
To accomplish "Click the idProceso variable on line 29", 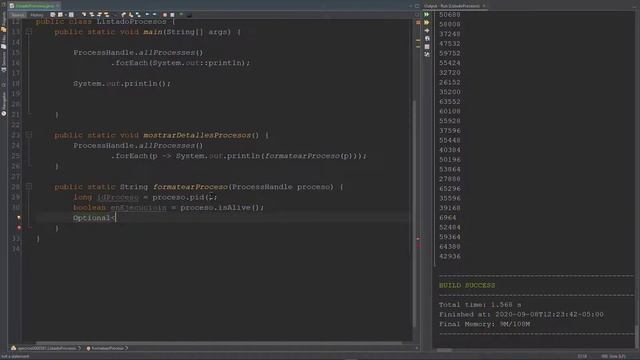I will coord(118,197).
